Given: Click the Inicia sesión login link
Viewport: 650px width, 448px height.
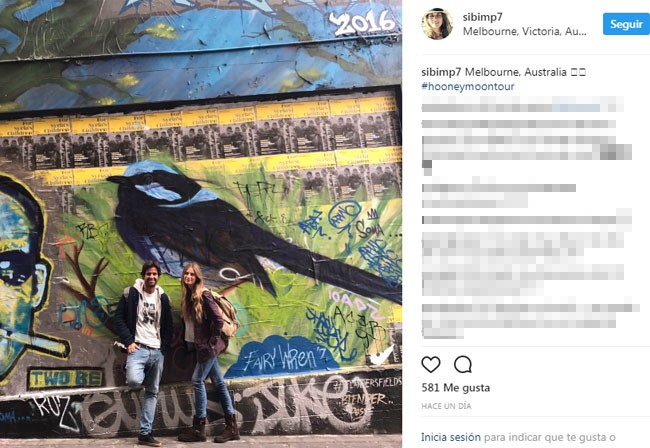Looking at the screenshot, I should (451, 437).
